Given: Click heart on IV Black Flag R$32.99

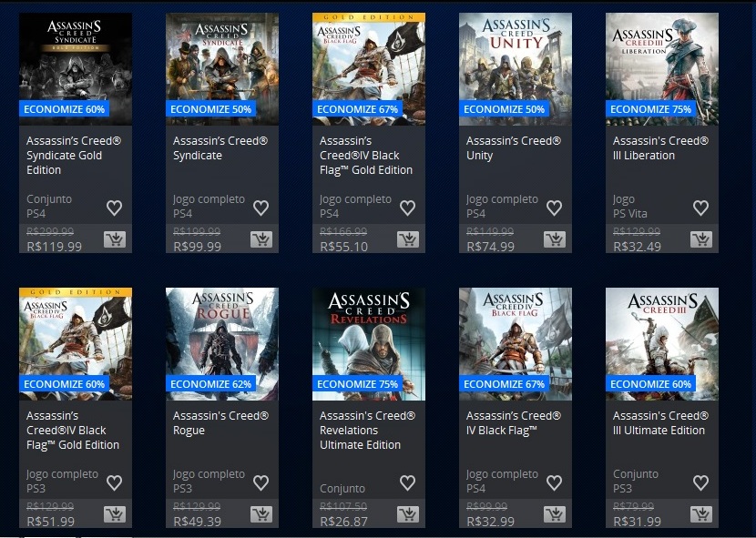Looking at the screenshot, I should pyautogui.click(x=554, y=482).
